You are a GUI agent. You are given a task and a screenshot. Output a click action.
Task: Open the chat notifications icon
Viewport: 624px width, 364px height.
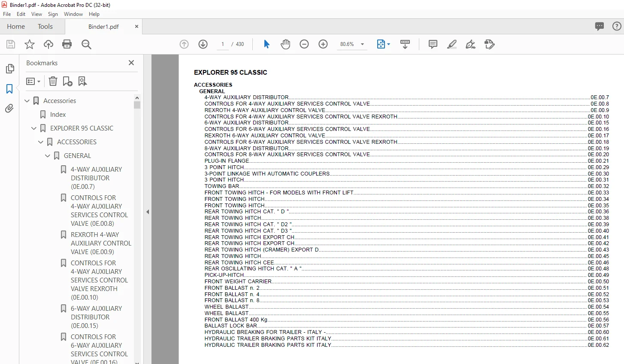click(600, 27)
